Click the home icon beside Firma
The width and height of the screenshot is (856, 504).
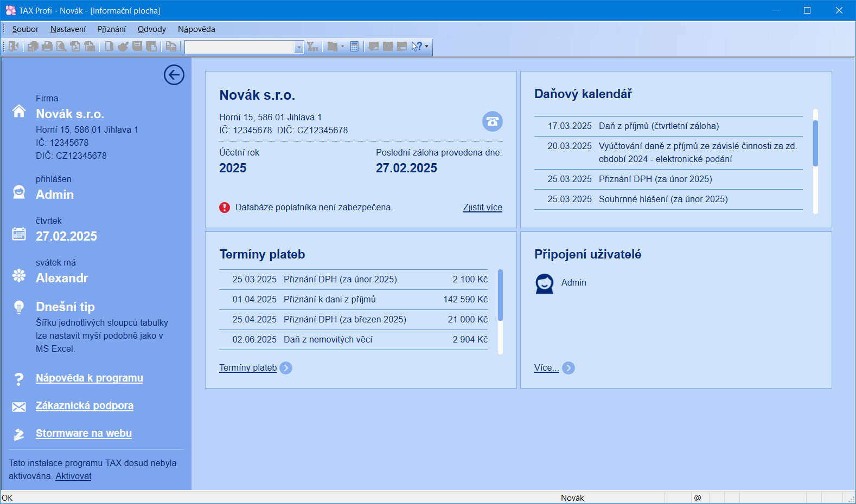click(x=19, y=111)
